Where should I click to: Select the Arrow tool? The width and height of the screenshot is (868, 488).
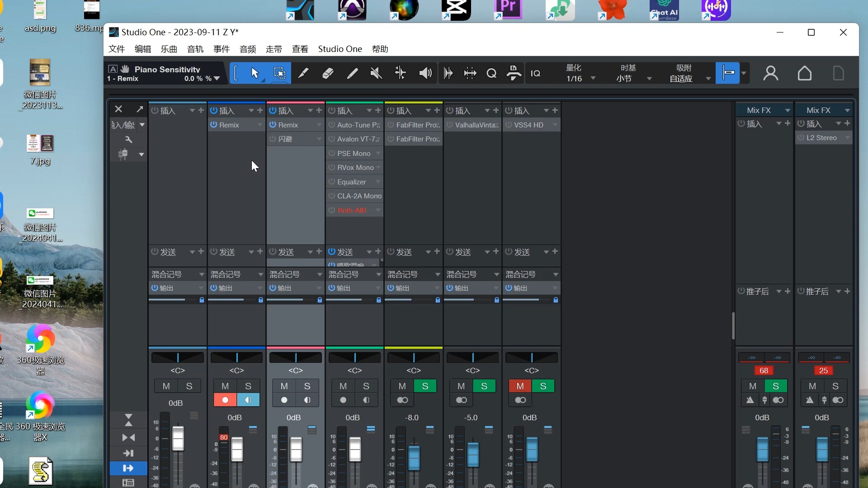(255, 73)
